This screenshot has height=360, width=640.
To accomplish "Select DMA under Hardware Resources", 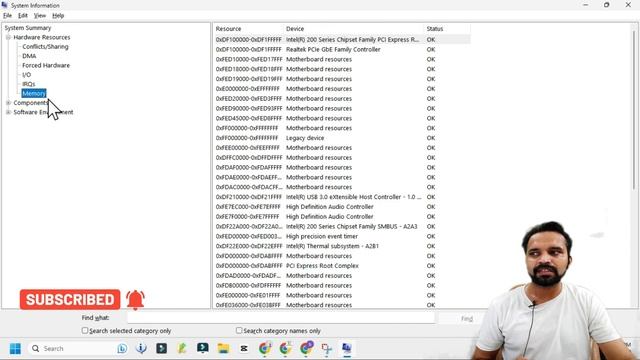I will tap(29, 56).
